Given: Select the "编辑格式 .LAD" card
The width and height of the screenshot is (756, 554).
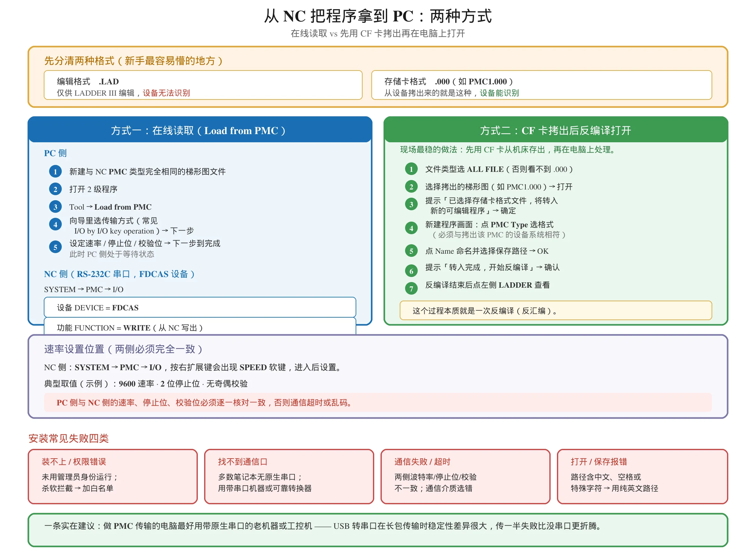Looking at the screenshot, I should (203, 85).
